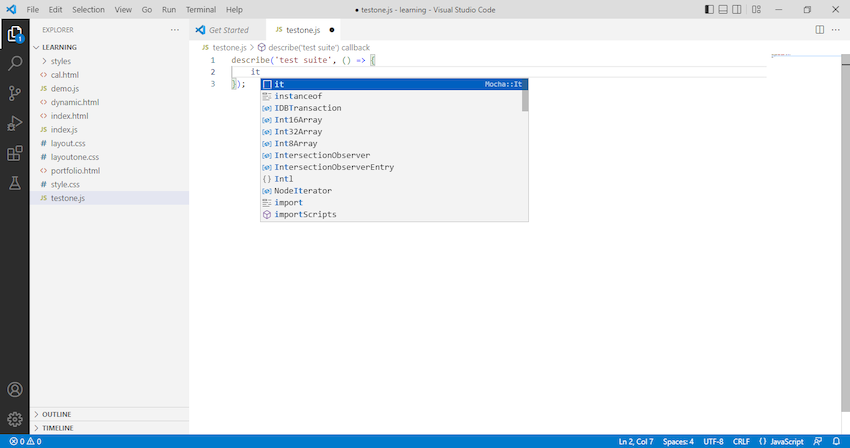Image resolution: width=850 pixels, height=448 pixels.
Task: Click Spaces: 4 indentation setting
Action: pyautogui.click(x=678, y=441)
